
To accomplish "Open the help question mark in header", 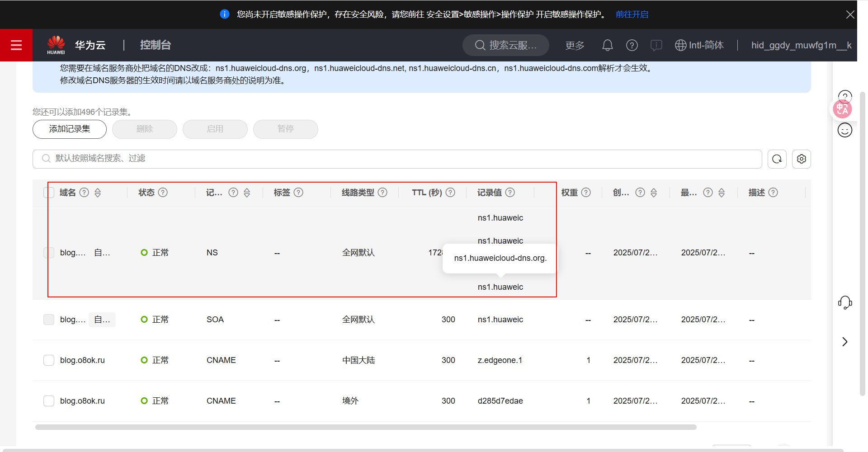I will coord(632,45).
